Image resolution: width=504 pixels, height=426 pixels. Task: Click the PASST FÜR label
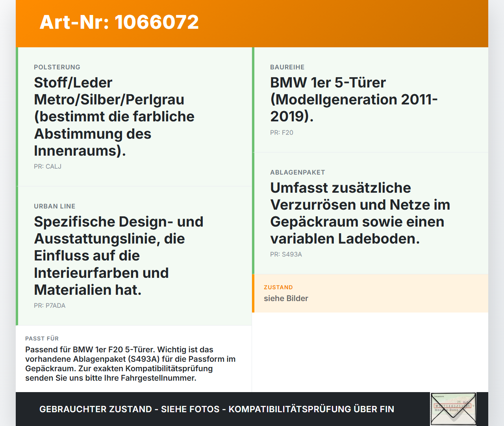(42, 339)
